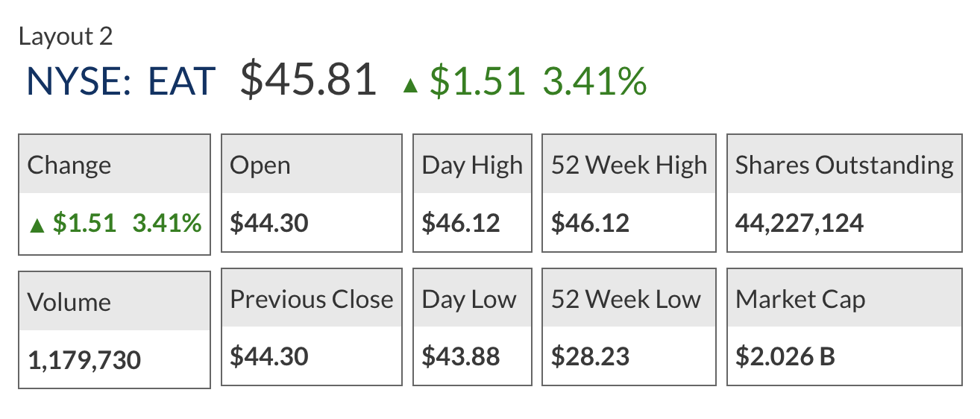Click the 52 Week Low header

tap(626, 299)
